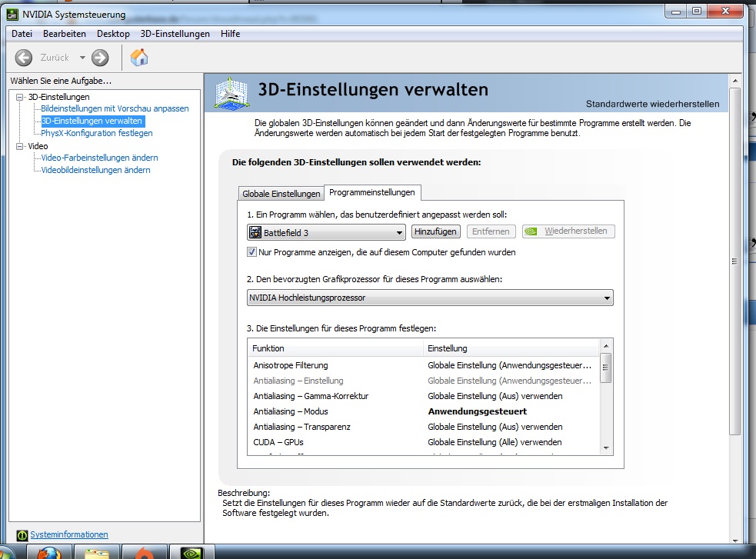Open the Hilfe menu

[230, 34]
